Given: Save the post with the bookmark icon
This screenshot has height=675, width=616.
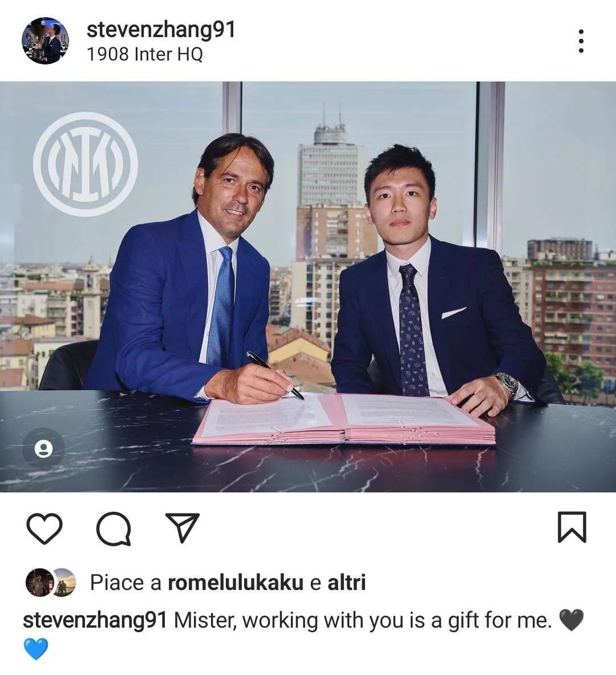Looking at the screenshot, I should click(x=572, y=527).
